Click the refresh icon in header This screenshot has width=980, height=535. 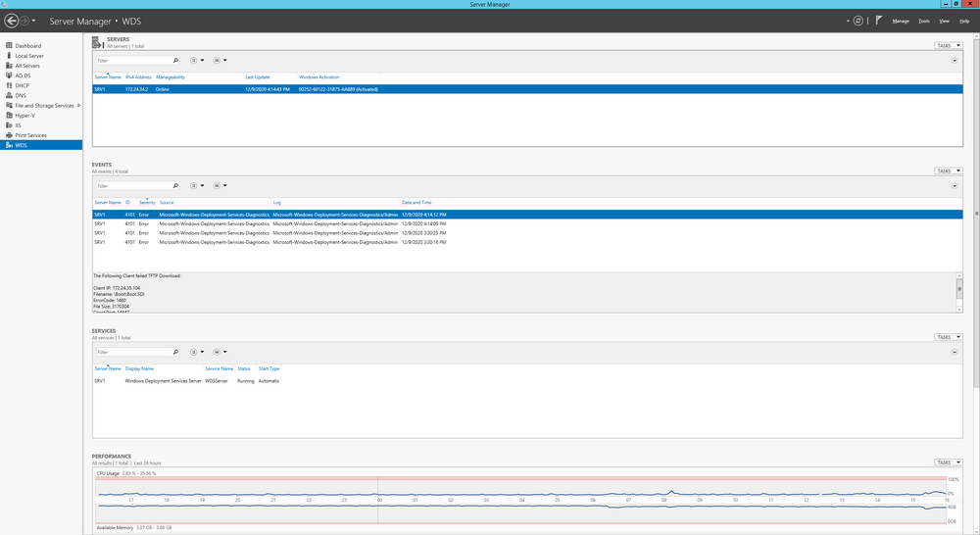[858, 21]
